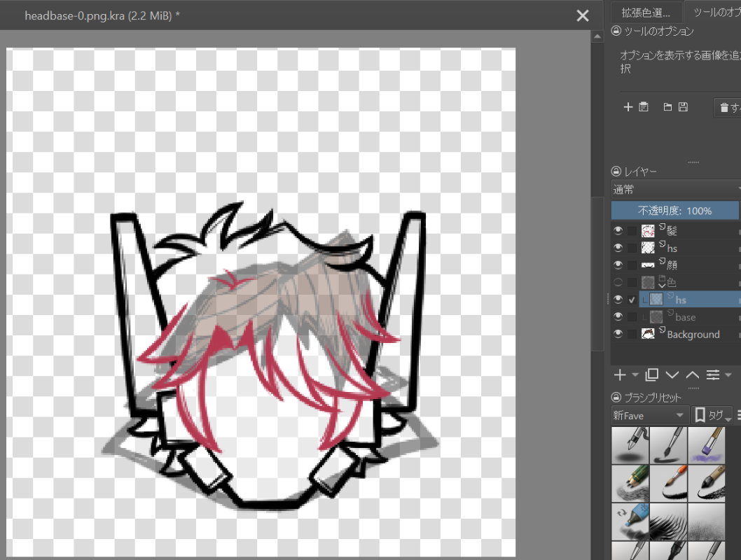Select the basic round brush preset
This screenshot has width=741, height=560.
coord(669,445)
